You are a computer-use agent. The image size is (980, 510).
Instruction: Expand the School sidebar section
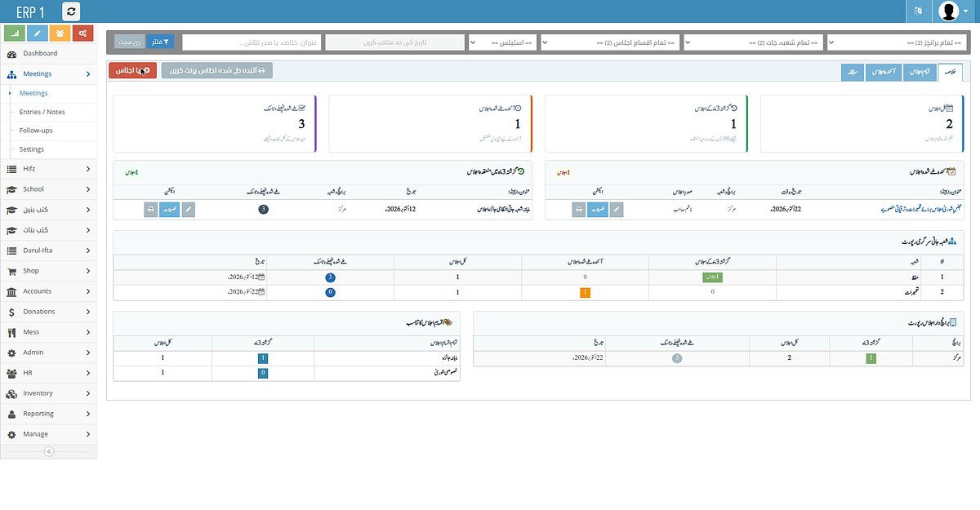coord(48,189)
